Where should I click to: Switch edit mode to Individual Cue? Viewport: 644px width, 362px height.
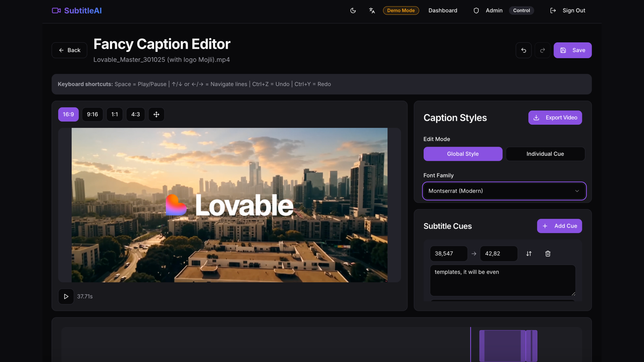[545, 154]
